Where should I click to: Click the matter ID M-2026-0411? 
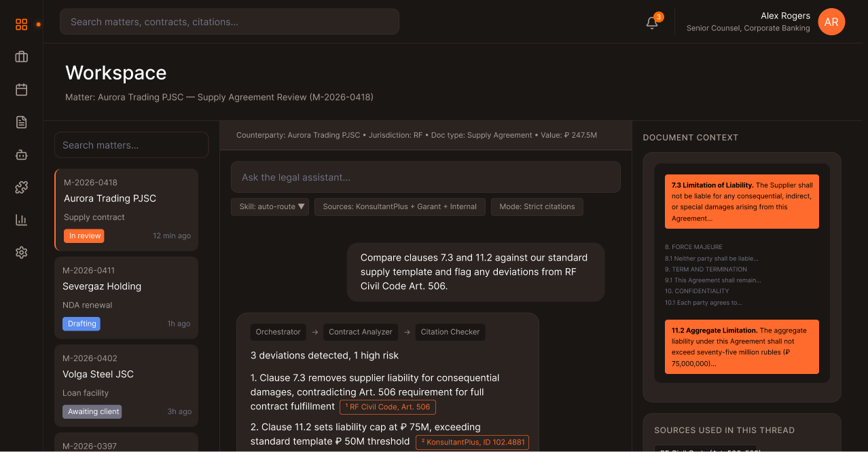(90, 270)
